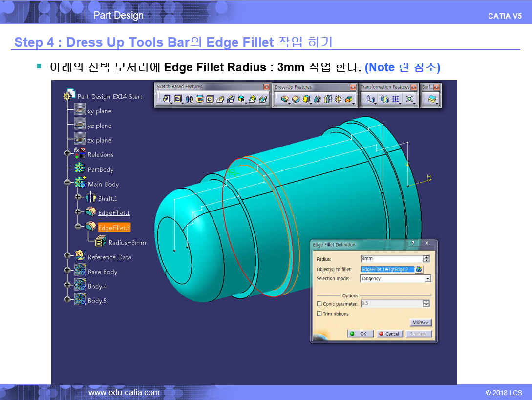Screen dimensions: 532x400
Task: Open the Selection mode Tangency dropdown
Action: (427, 279)
